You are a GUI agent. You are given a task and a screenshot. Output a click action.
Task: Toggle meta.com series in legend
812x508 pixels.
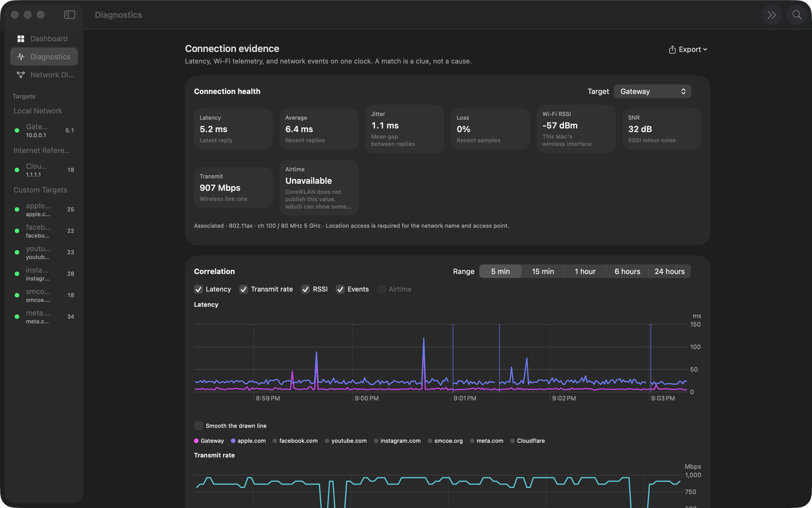coord(486,441)
